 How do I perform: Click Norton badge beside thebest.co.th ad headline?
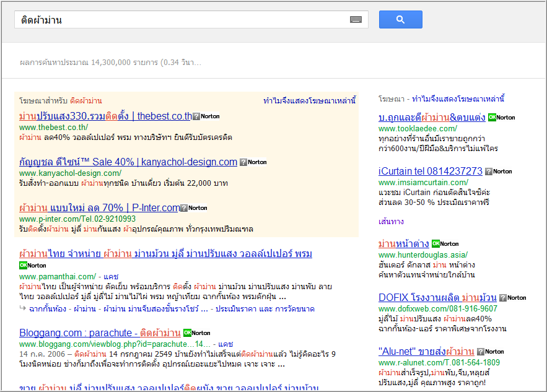[x=206, y=116]
